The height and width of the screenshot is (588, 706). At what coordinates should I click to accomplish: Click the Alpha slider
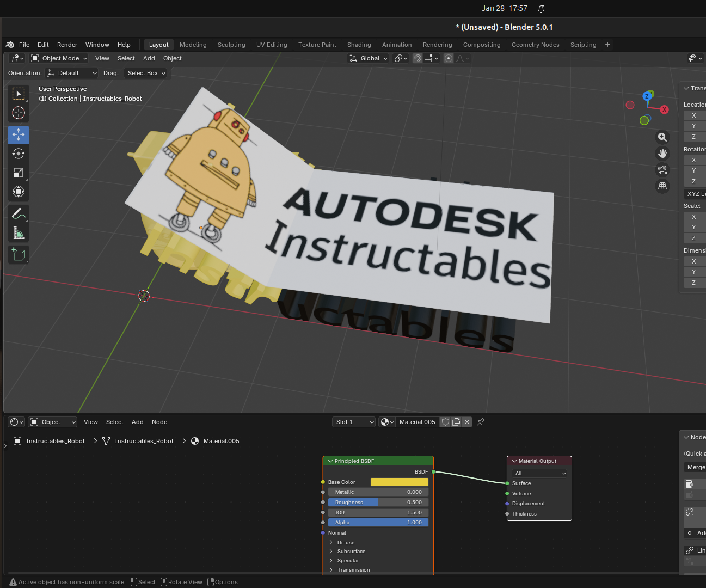[378, 523]
